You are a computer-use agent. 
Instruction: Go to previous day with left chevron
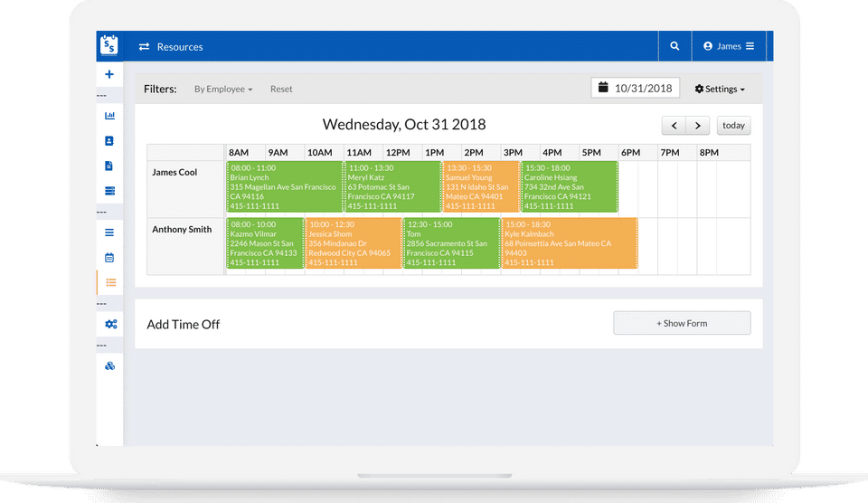(x=674, y=125)
